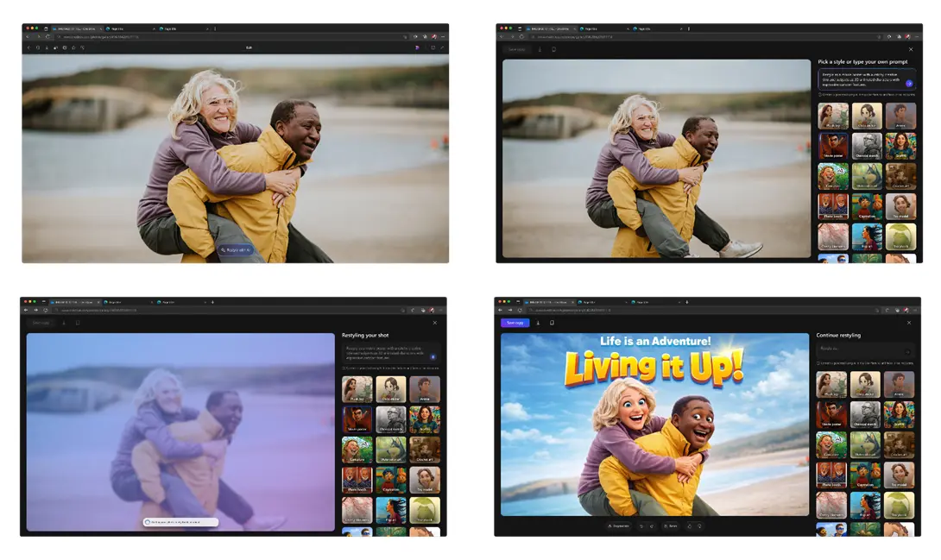The image size is (941, 560).
Task: Click back arrow in top-left photo viewer toolbar
Action: pyautogui.click(x=28, y=47)
